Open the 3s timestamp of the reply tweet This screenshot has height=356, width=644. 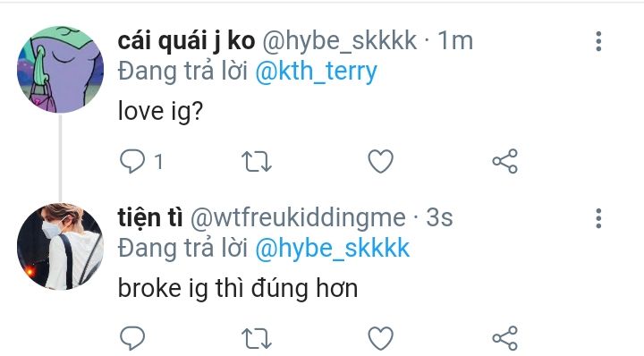point(439,218)
